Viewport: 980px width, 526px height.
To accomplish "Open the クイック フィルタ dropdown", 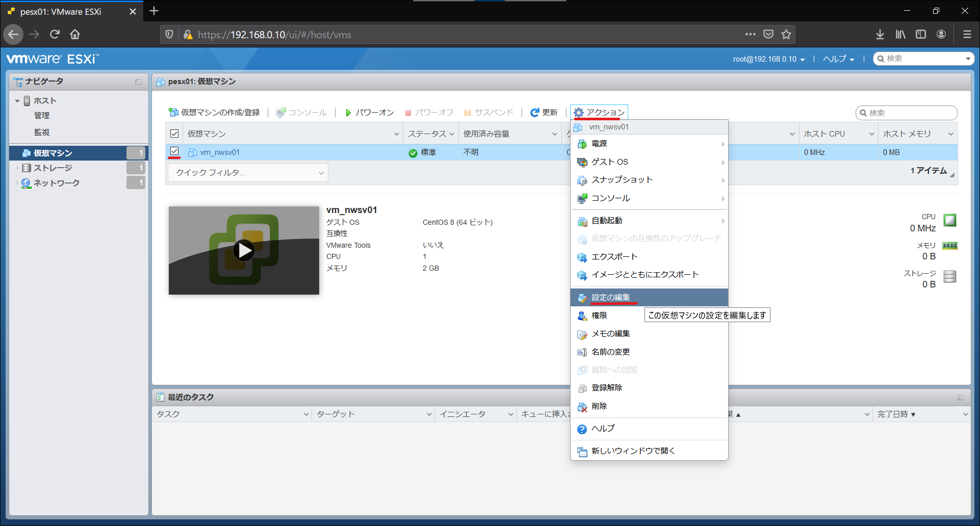I will click(248, 173).
